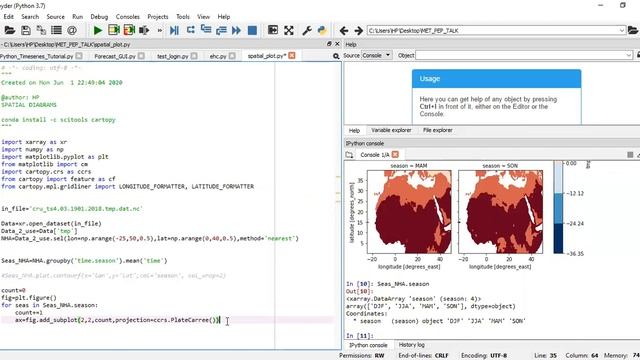Continue execution with double-arrow icon
Screen dimensions: 640x360
click(236, 30)
